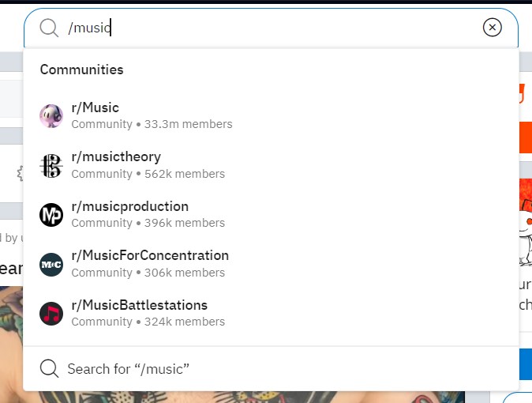Run search for "/music"
532x403 pixels.
[271, 369]
